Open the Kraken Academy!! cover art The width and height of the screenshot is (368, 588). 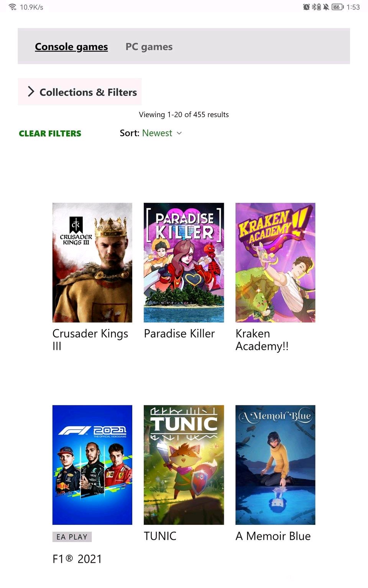(275, 263)
